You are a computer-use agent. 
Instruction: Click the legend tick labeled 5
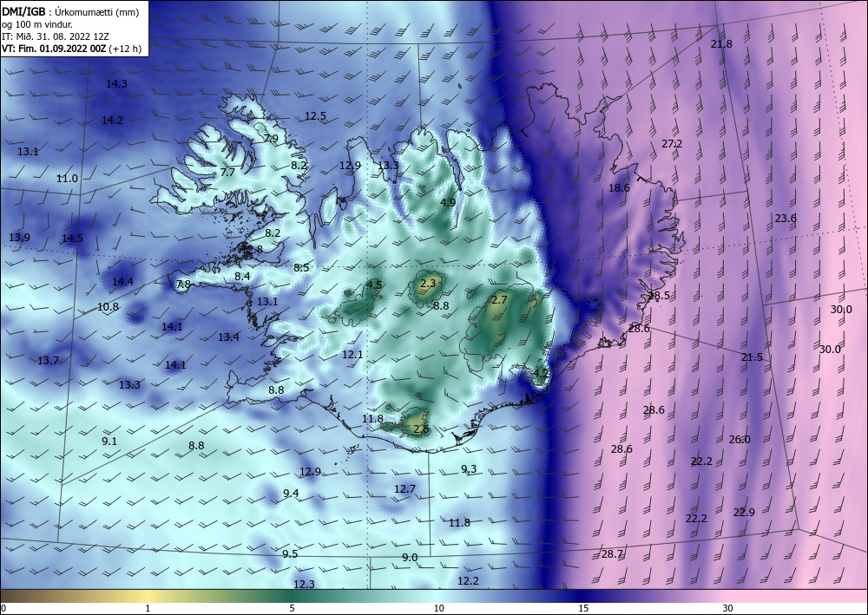pyautogui.click(x=292, y=608)
